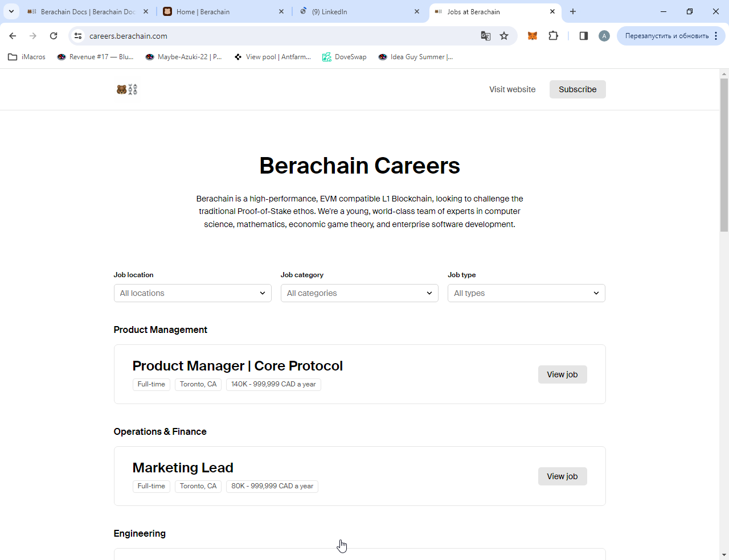Click the browser forward arrow
This screenshot has height=560, width=729.
tap(33, 36)
